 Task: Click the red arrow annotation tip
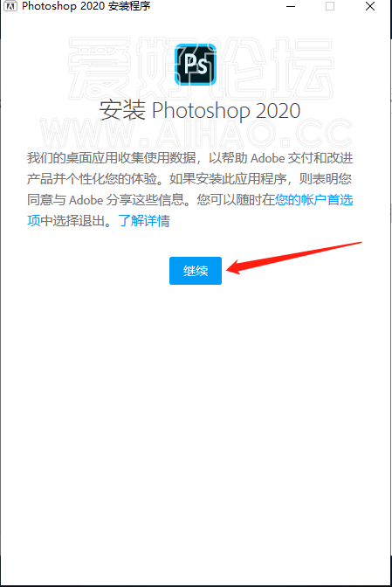(229, 267)
